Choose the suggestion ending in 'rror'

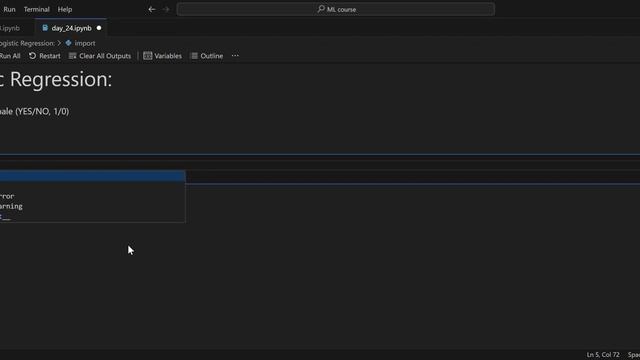pos(93,196)
